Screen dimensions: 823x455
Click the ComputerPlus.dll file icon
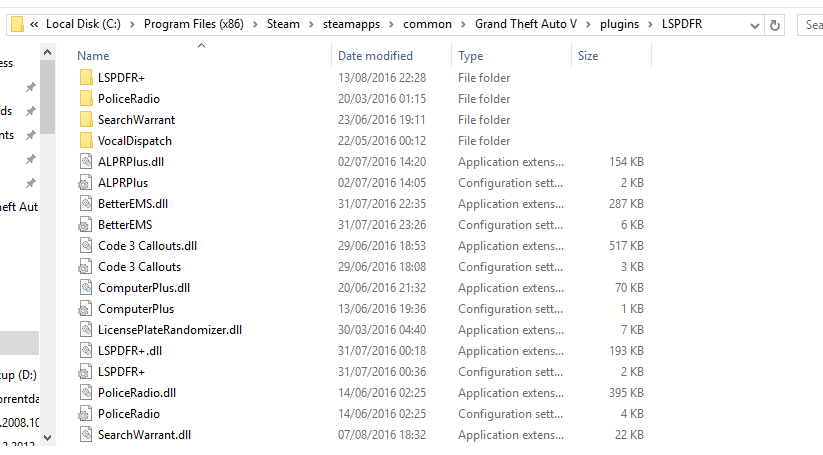click(x=86, y=288)
